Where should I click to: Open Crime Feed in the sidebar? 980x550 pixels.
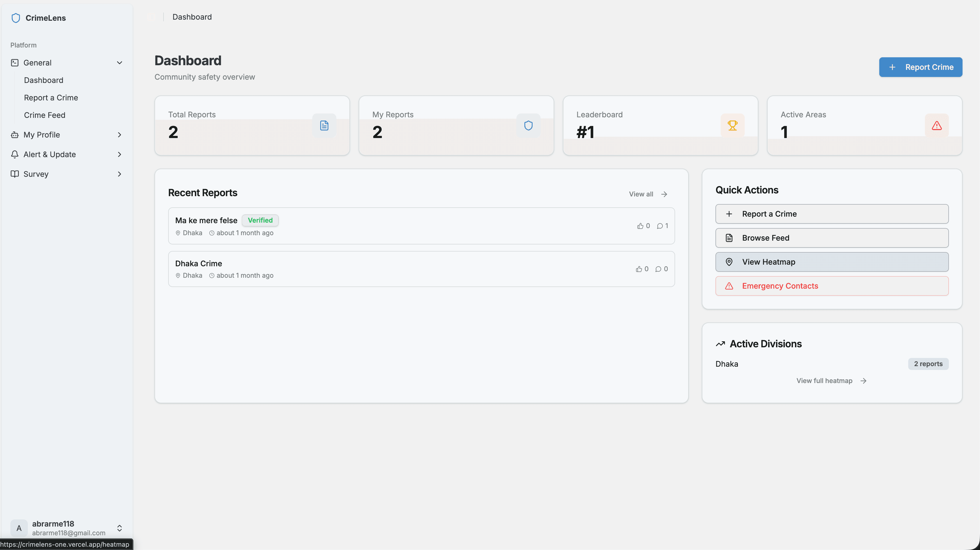tap(44, 115)
